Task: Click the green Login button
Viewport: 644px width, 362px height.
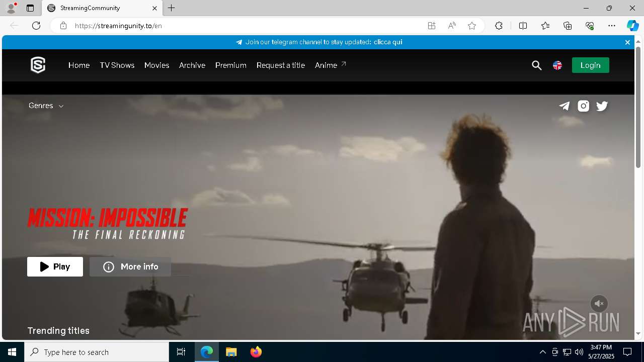Action: (590, 65)
